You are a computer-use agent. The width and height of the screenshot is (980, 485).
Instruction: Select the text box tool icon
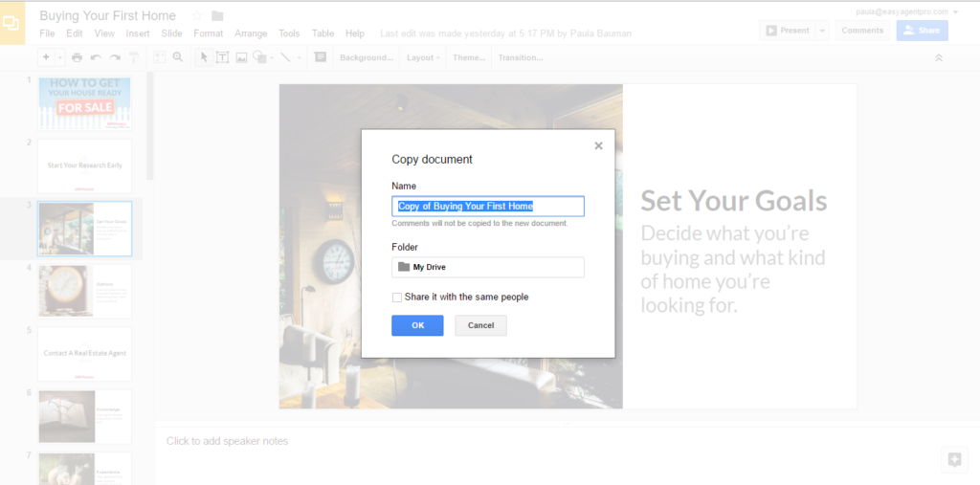click(222, 57)
